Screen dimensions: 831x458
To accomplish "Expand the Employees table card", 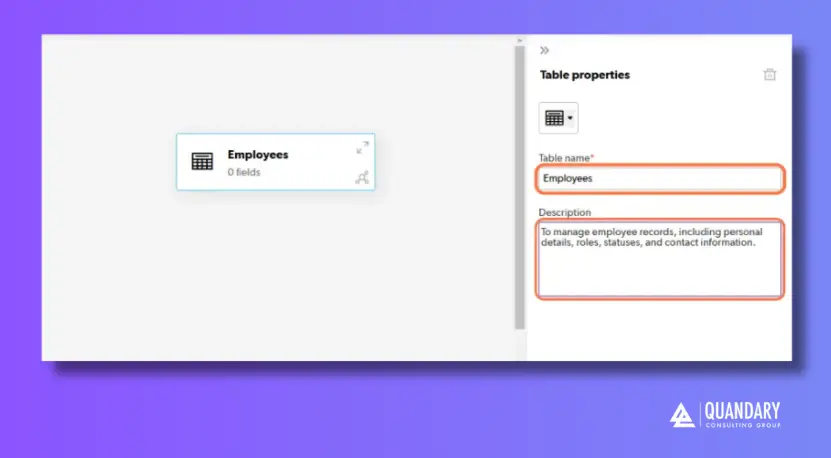I will point(363,147).
